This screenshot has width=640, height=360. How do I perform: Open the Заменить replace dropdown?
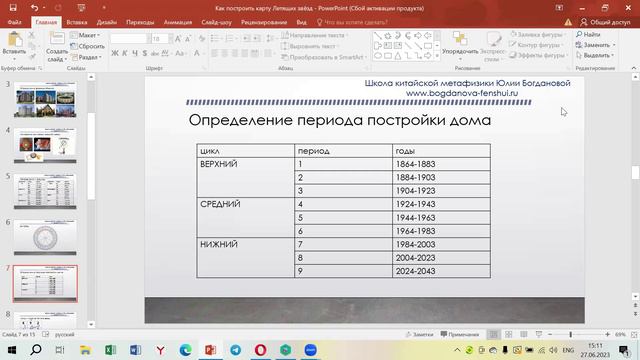[x=596, y=45]
